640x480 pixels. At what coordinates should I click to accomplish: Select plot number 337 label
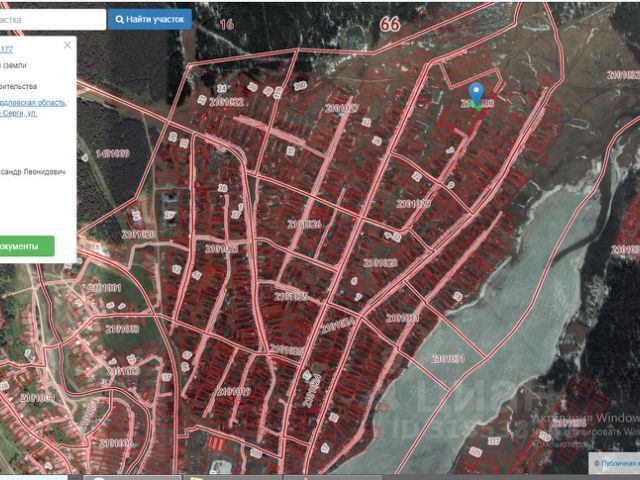pos(494,441)
